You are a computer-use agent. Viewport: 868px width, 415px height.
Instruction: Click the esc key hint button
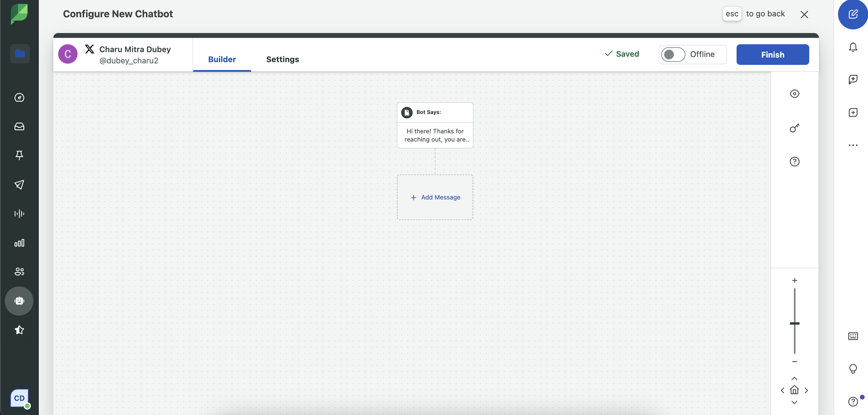tap(732, 14)
